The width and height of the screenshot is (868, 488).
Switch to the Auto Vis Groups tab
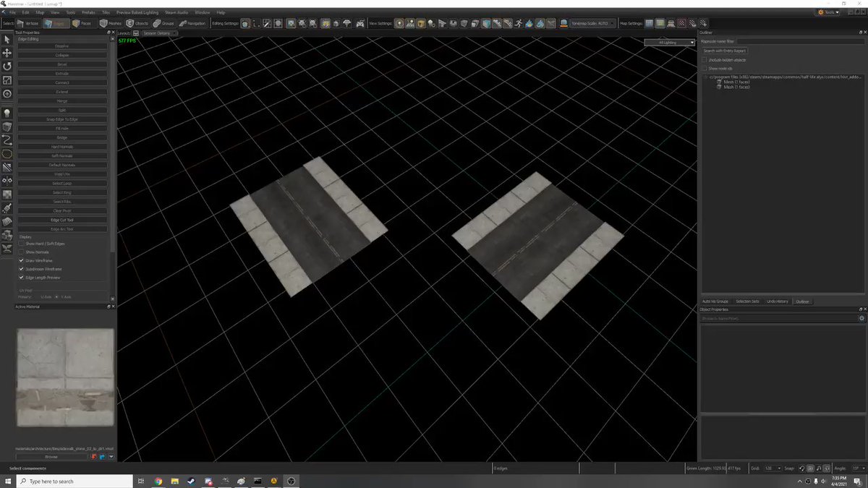[715, 301]
